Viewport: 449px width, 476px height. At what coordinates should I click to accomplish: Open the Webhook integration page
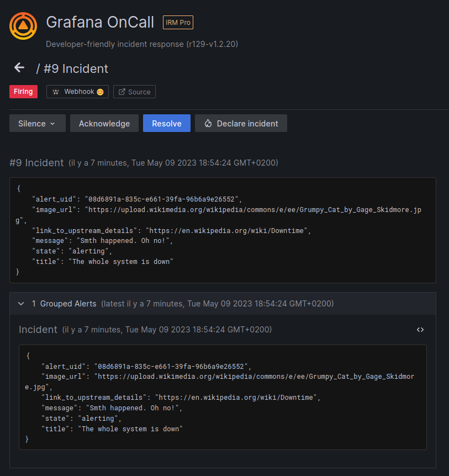[77, 92]
